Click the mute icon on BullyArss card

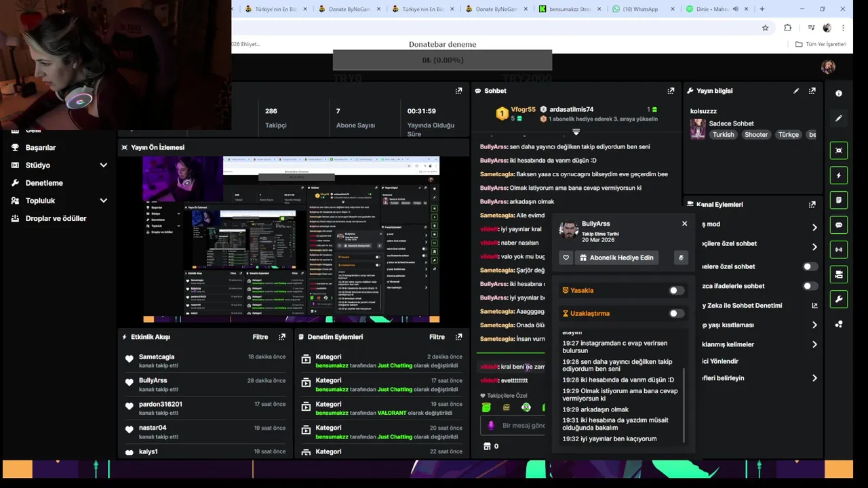[x=681, y=258]
